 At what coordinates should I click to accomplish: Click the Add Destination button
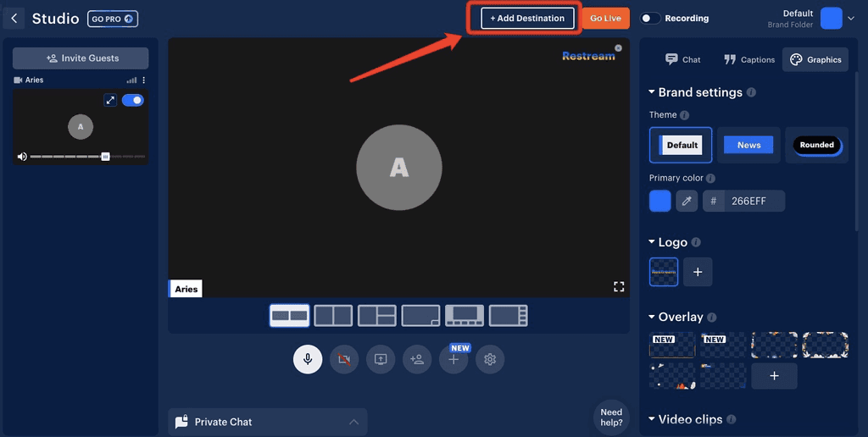coord(527,18)
